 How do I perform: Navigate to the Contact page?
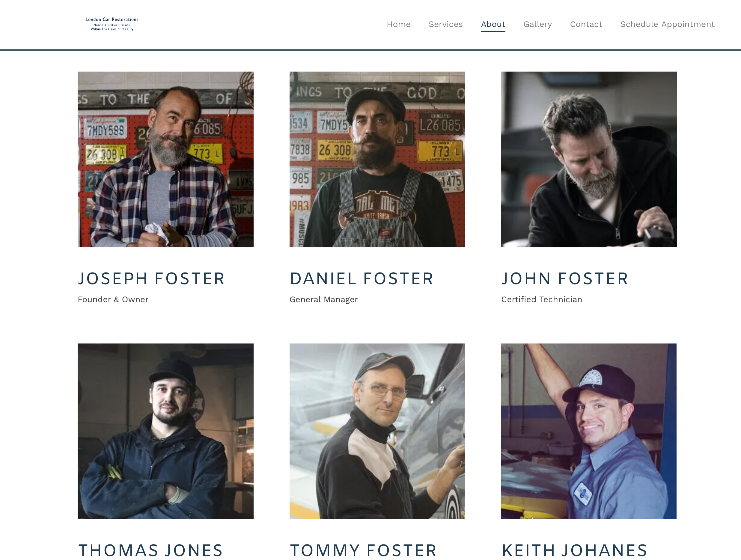click(586, 24)
